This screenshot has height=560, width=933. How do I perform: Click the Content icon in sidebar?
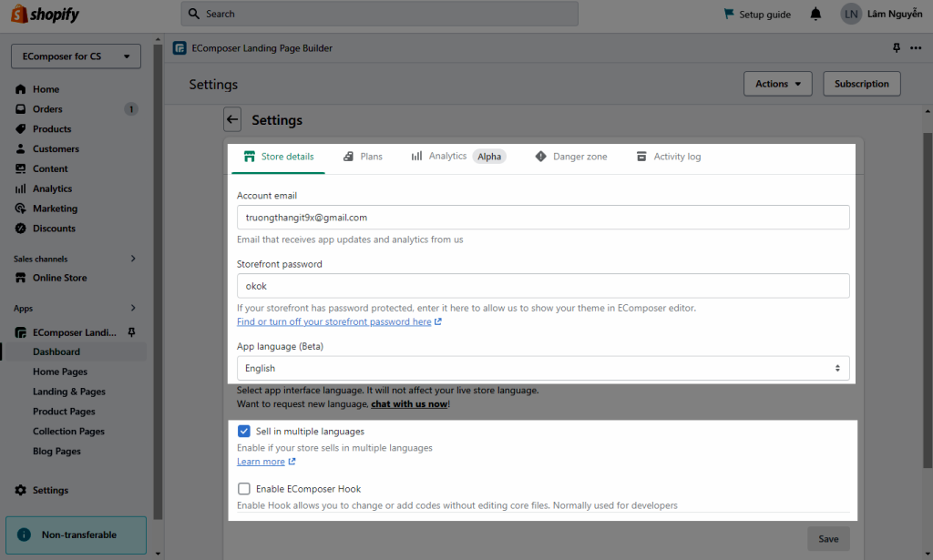click(21, 168)
